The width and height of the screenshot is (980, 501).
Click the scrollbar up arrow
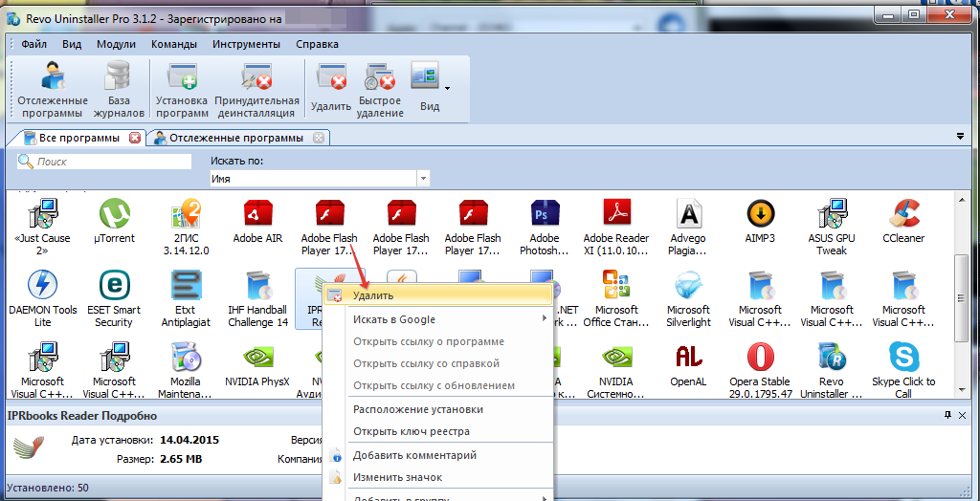963,199
